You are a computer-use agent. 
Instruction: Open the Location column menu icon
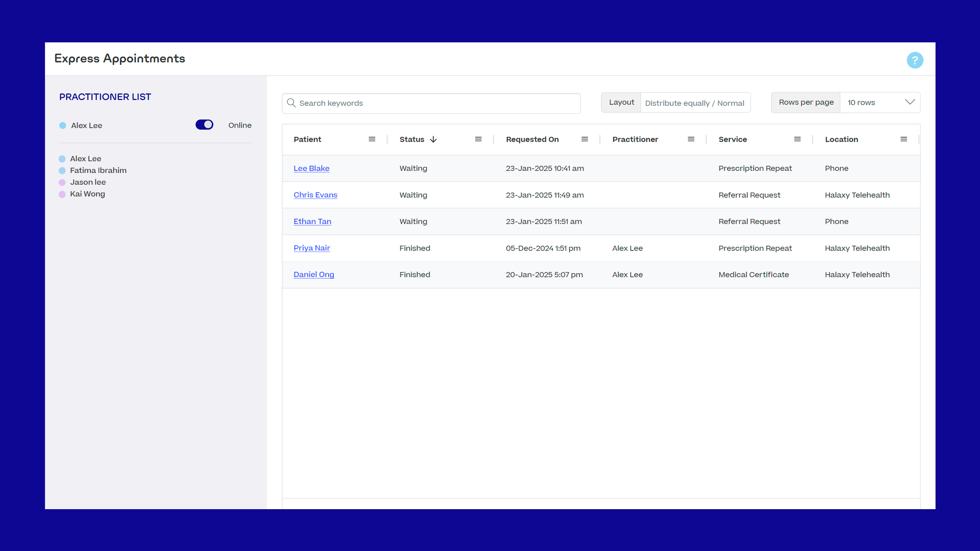(x=904, y=139)
